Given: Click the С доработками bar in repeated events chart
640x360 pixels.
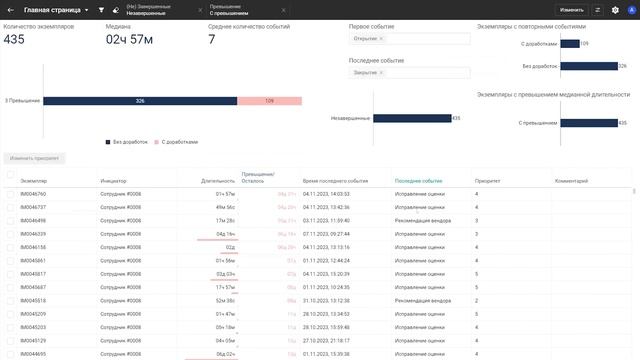Looking at the screenshot, I should [570, 44].
